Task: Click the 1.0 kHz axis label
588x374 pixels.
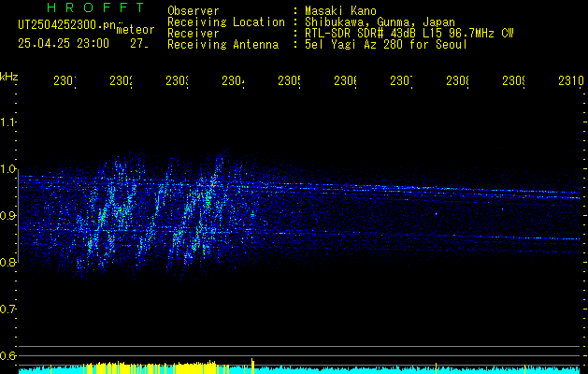Action: point(7,169)
